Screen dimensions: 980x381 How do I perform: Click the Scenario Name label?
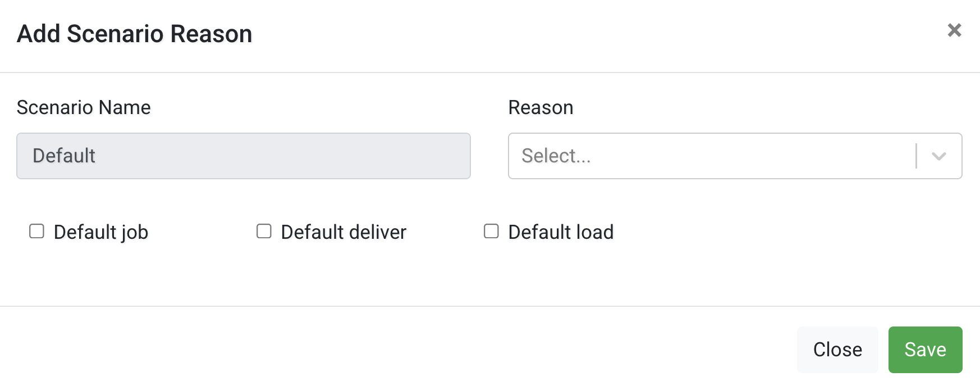(84, 107)
